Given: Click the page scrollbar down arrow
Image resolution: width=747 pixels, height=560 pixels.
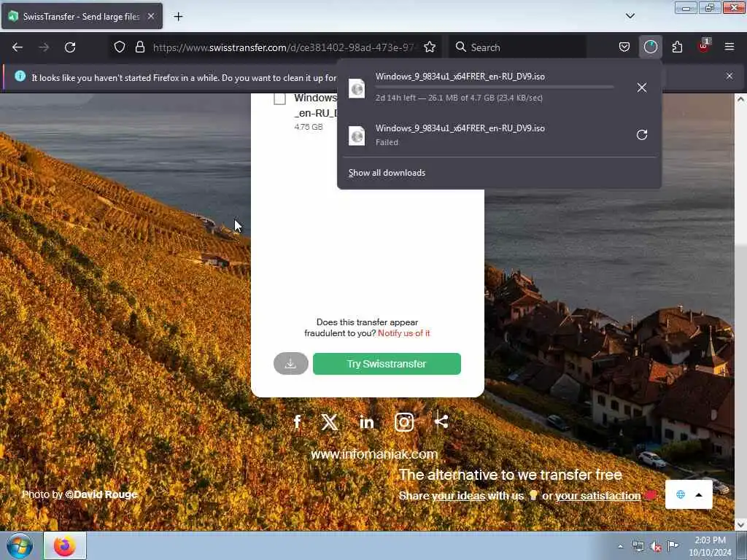Looking at the screenshot, I should click(x=740, y=525).
